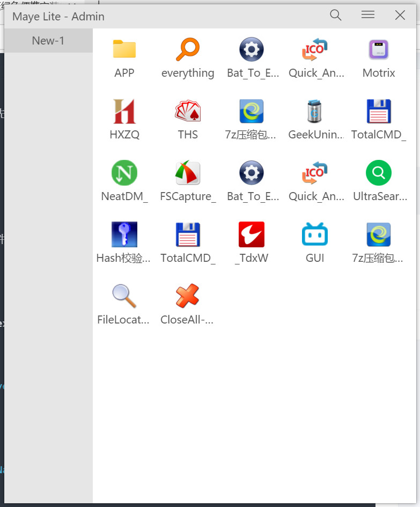Select the New-1 tab in sidebar
The image size is (420, 507).
tap(48, 41)
